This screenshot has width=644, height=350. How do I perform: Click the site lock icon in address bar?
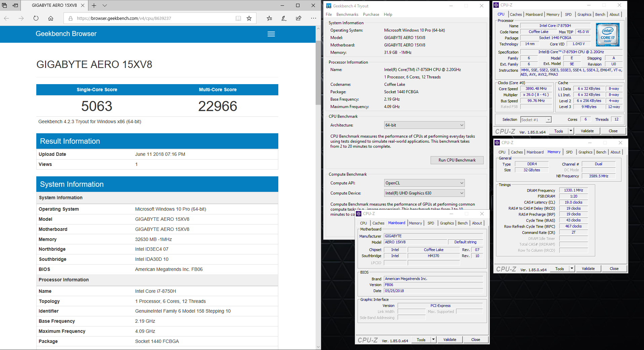(71, 18)
